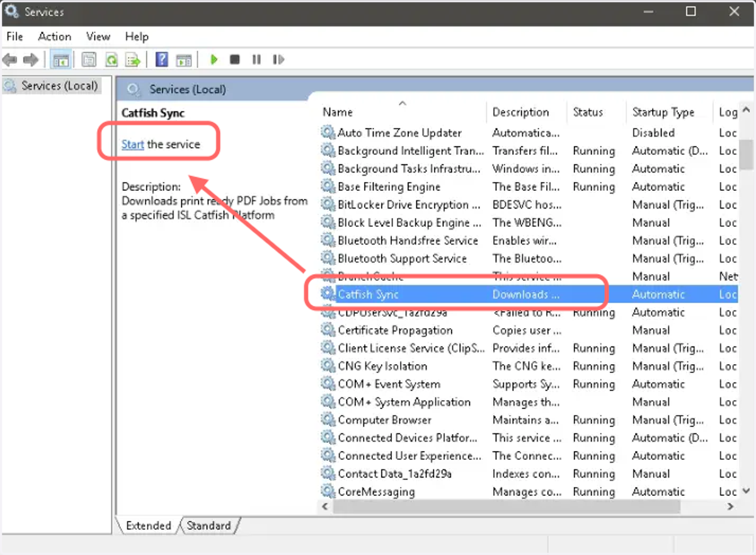Switch to the Extended tab
This screenshot has height=555, width=756.
(x=149, y=525)
